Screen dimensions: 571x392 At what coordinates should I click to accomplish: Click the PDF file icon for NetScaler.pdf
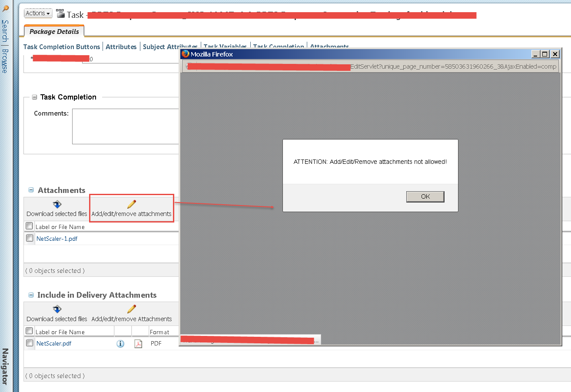(138, 344)
